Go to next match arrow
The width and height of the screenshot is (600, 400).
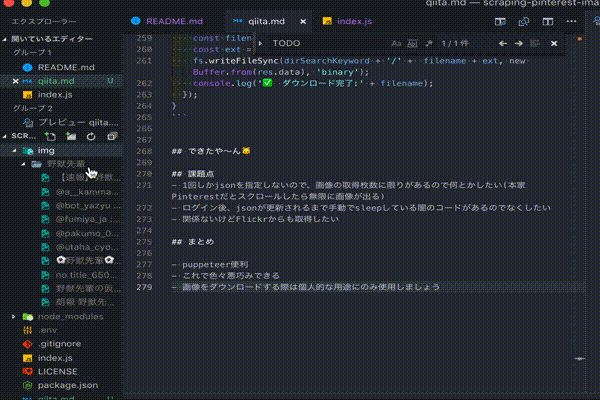point(519,44)
